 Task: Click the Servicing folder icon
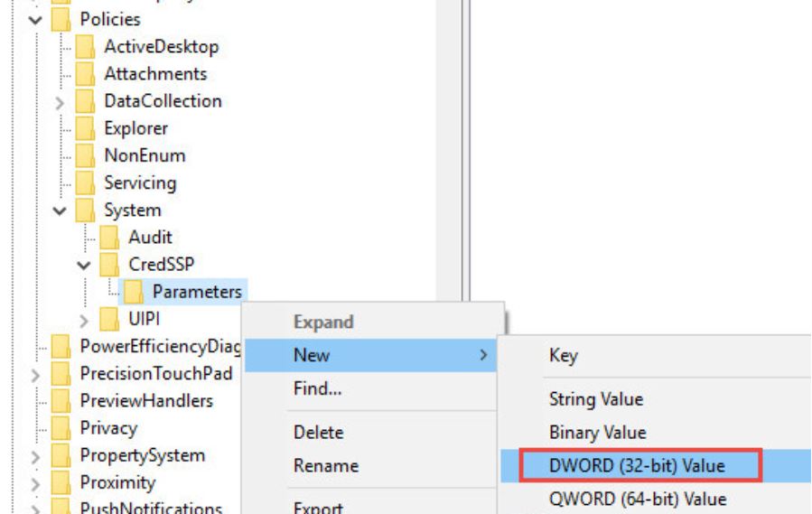click(84, 182)
